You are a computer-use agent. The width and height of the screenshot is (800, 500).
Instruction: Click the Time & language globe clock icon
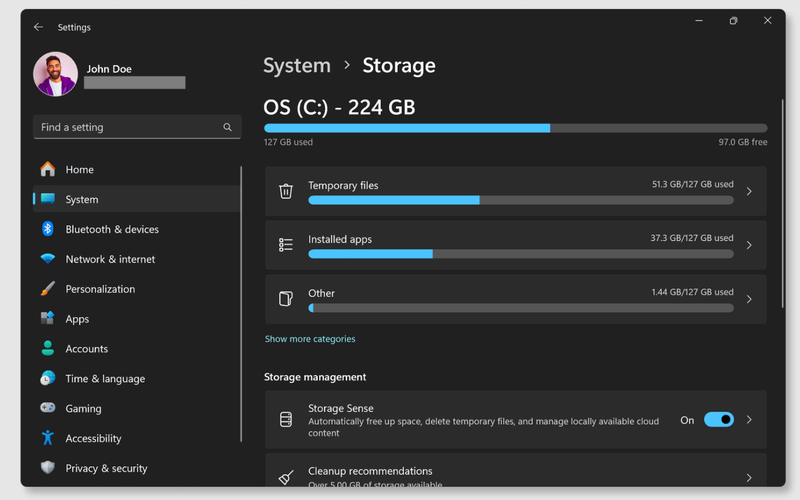[x=48, y=378]
